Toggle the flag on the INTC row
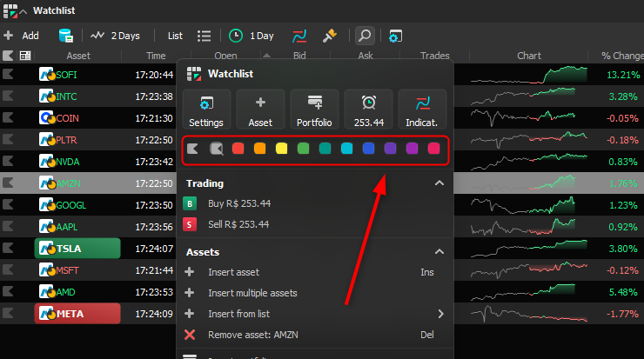The width and height of the screenshot is (644, 359). [8, 96]
